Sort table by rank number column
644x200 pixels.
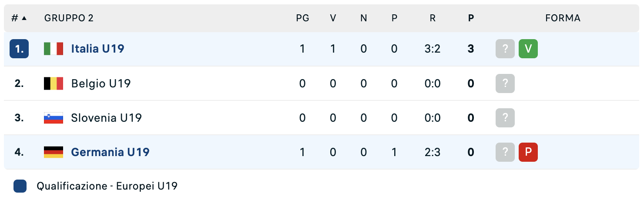coord(19,18)
